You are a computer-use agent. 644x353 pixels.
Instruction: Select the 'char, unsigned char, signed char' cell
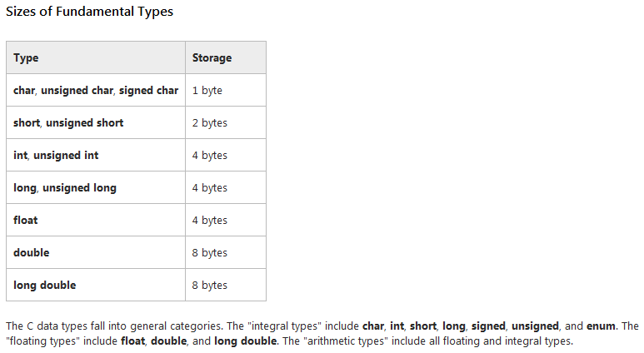coord(96,90)
